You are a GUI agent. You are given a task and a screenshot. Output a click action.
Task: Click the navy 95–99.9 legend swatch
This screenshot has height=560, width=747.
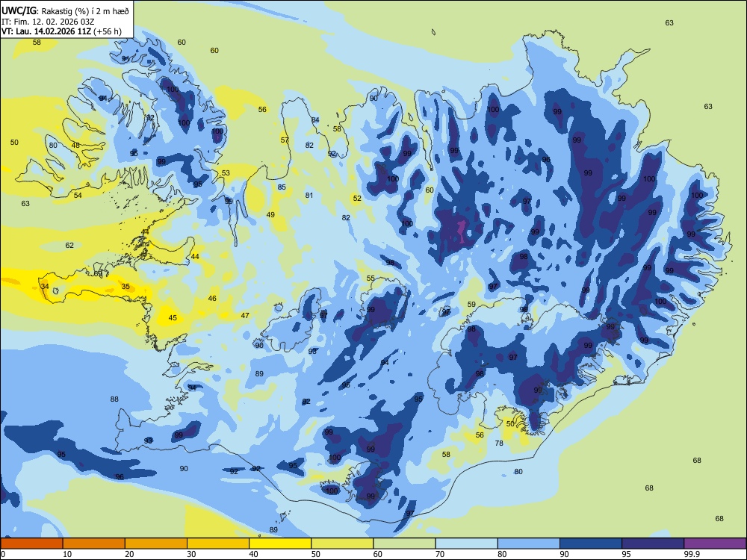(653, 544)
